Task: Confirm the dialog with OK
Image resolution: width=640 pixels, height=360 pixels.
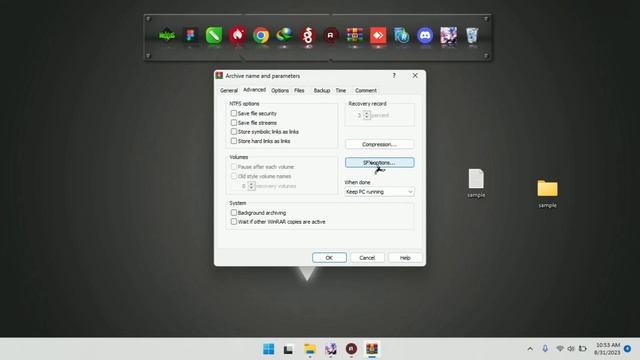Action: tap(329, 258)
